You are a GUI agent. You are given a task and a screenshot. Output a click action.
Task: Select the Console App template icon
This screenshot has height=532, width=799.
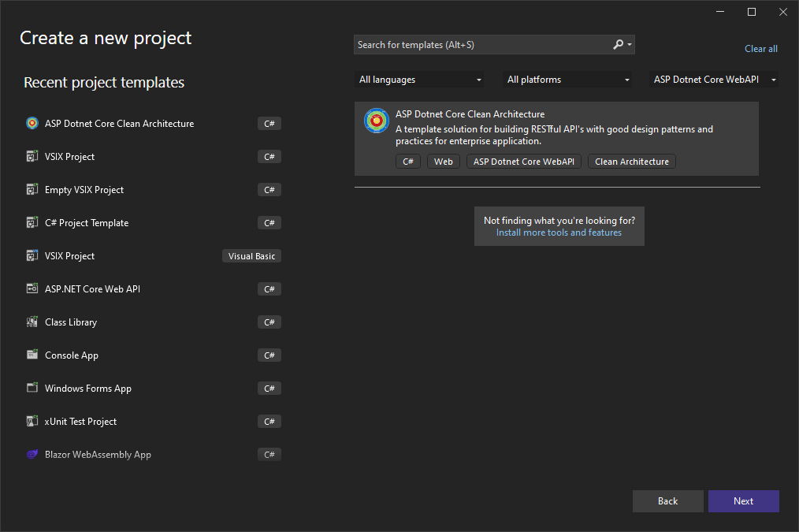32,355
